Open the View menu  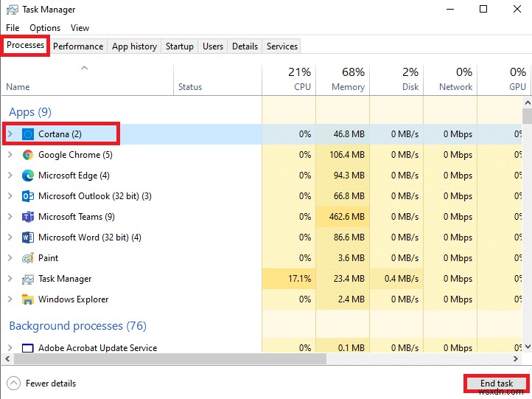tap(80, 28)
